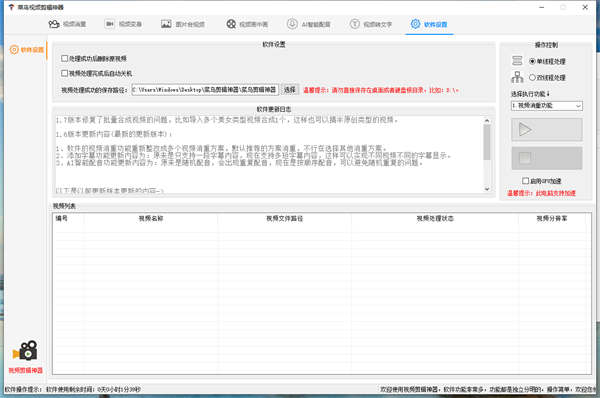Click the 选择执行功能 label
The height and width of the screenshot is (398, 600).
pos(530,94)
